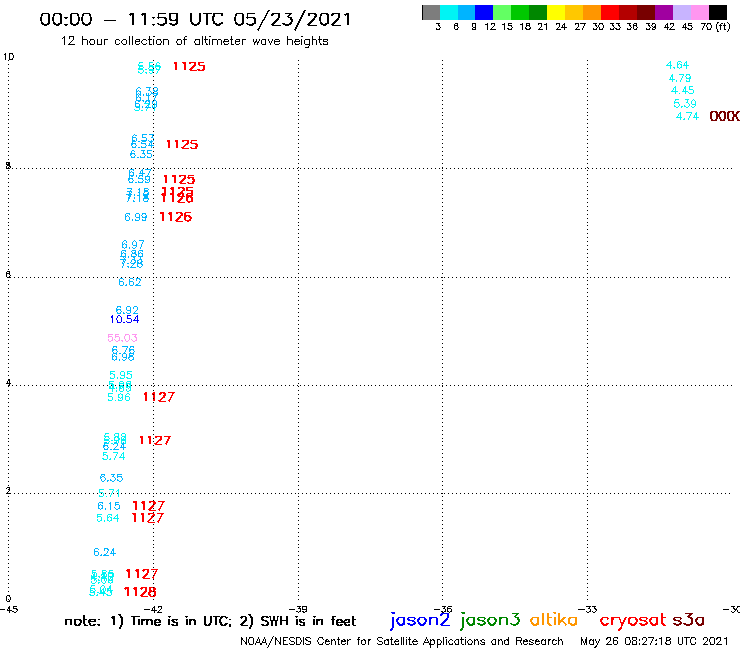Click the pink 55.03 wave height value

[x=122, y=338]
